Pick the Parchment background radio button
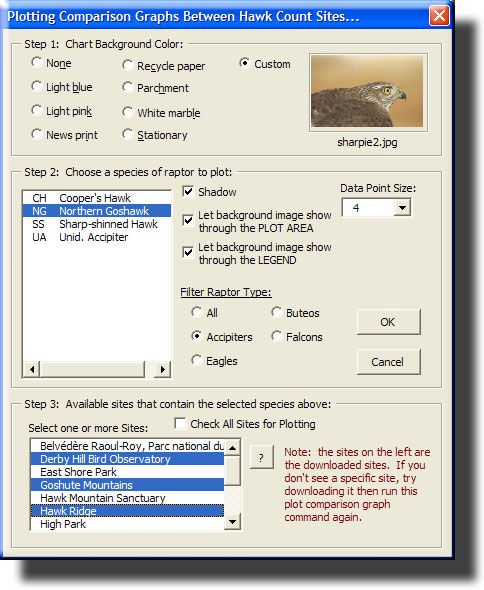 point(128,88)
